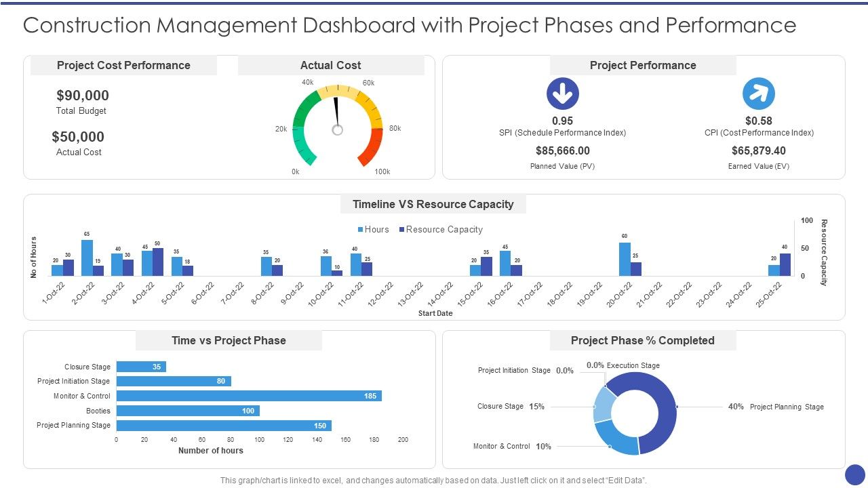The width and height of the screenshot is (868, 488).
Task: Click the Project Planning Stage bar showing 150
Action: point(224,426)
